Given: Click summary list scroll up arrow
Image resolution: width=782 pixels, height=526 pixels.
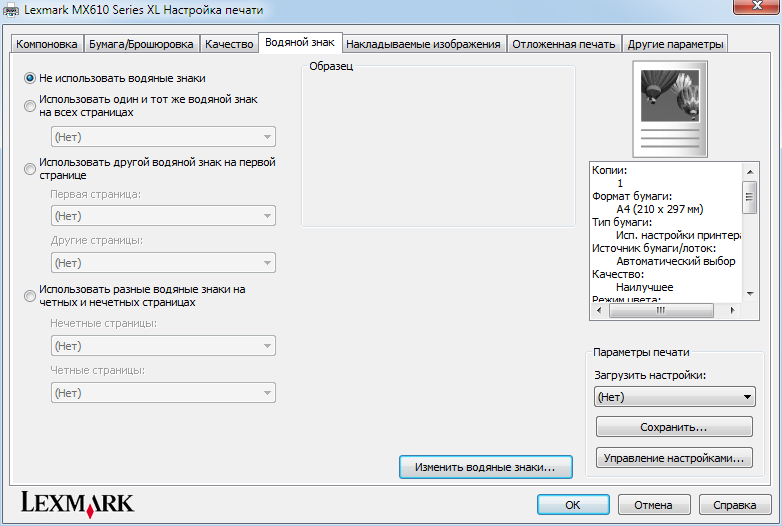Looking at the screenshot, I should click(750, 172).
